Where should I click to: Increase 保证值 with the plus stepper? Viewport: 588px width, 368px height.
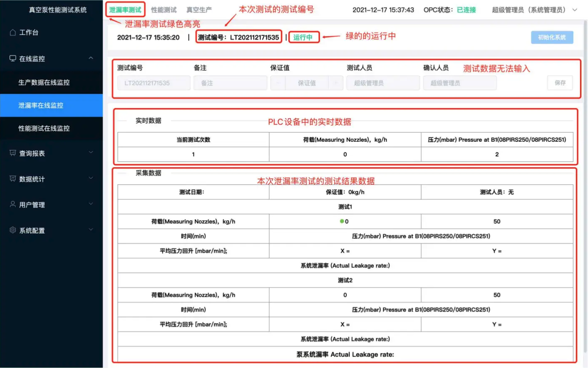tap(336, 83)
